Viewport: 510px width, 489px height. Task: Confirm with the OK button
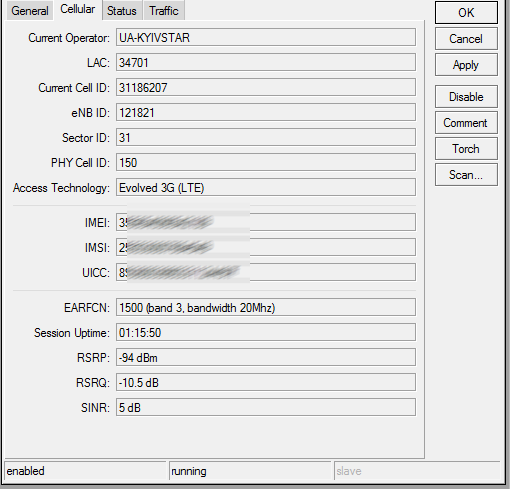466,13
